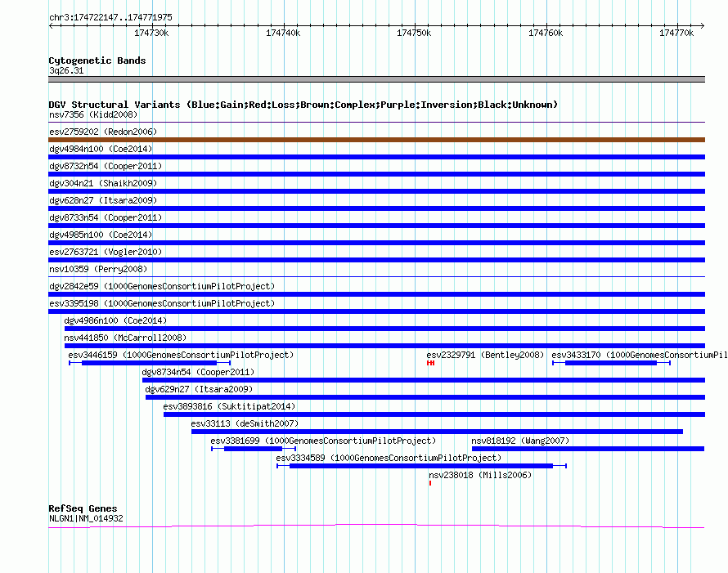This screenshot has width=728, height=573.
Task: Select the brown esv2759202 Redon2006 bar
Action: [376, 140]
